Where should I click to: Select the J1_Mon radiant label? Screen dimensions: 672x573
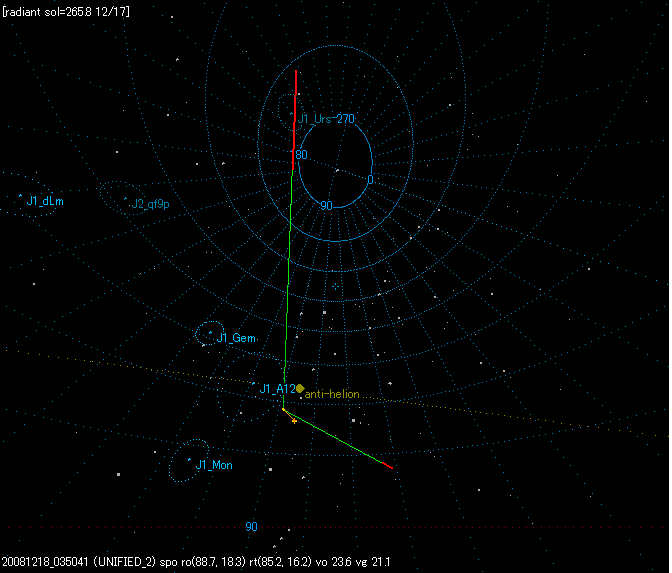click(x=214, y=465)
